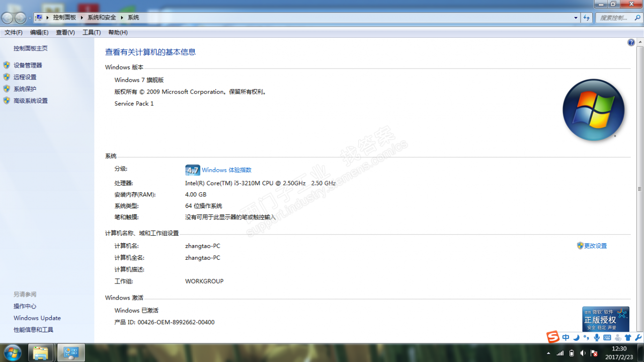The width and height of the screenshot is (644, 362).
Task: Click the 系统 breadcrumb in address bar
Action: (x=133, y=18)
